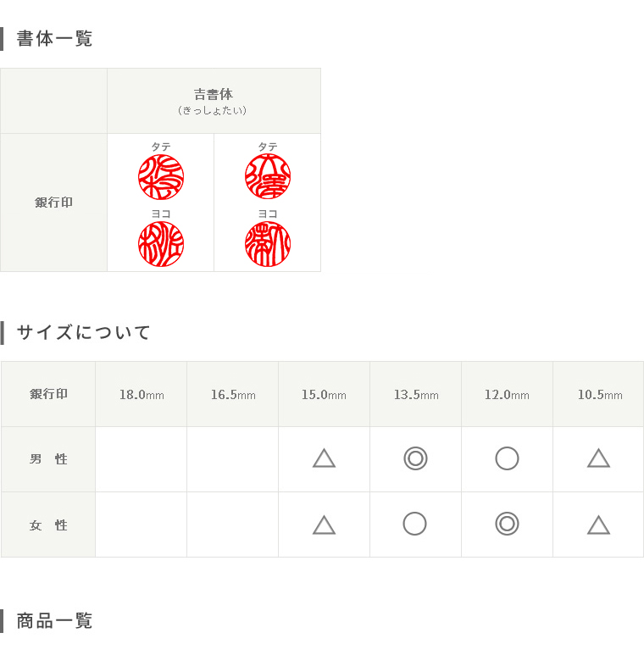The image size is (644, 655).
Task: Click the 商品一覧 section heading
Action: point(54,621)
